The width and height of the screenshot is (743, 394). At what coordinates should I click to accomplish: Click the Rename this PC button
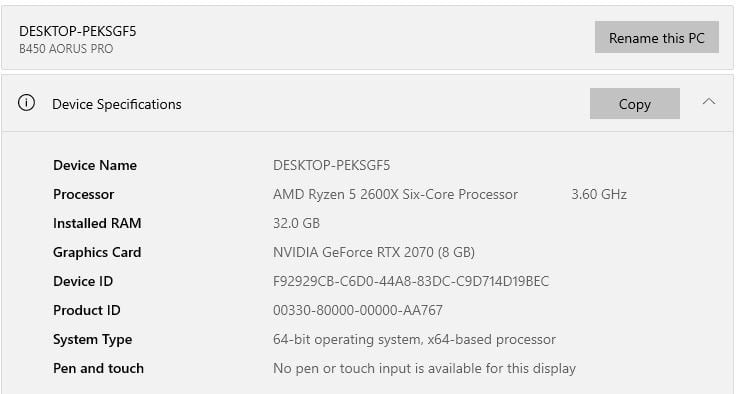tap(656, 37)
